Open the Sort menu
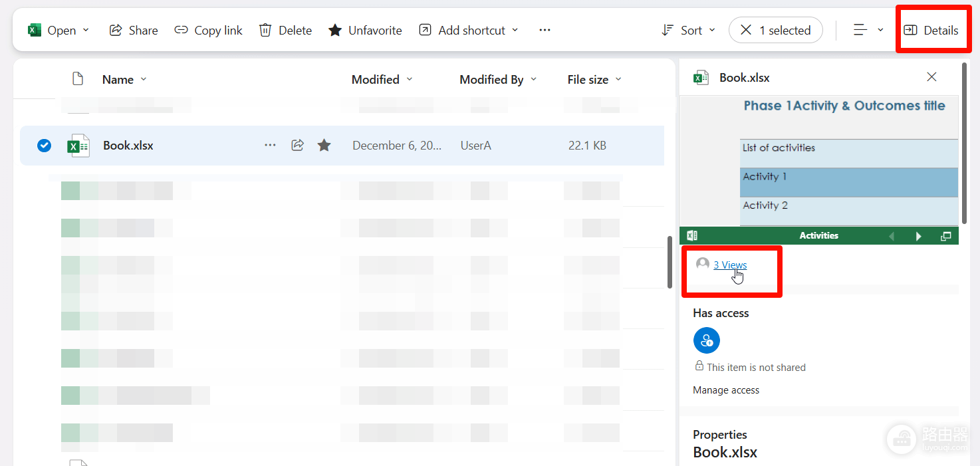 pyautogui.click(x=689, y=31)
